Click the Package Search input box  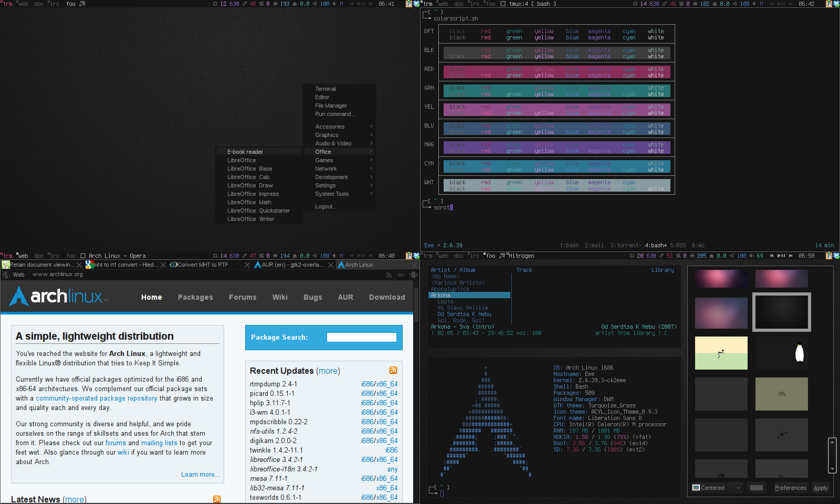[362, 337]
